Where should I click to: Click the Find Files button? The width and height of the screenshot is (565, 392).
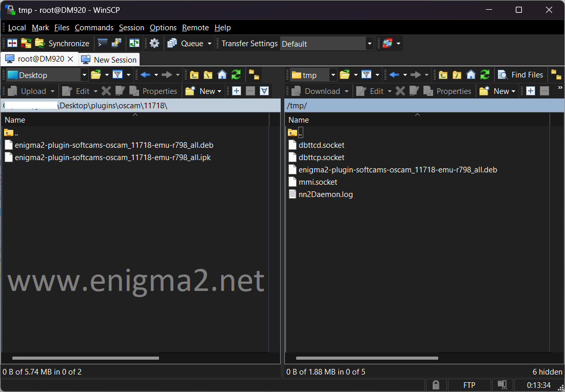(520, 75)
